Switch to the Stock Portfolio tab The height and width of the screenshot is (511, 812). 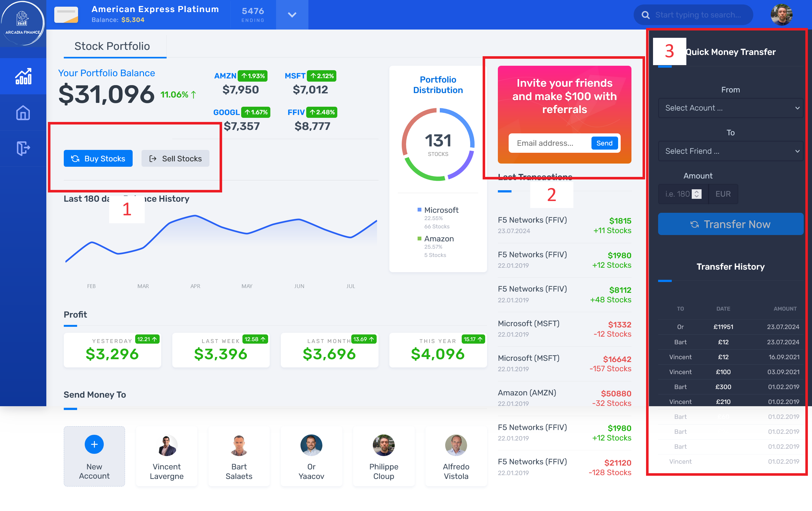point(112,46)
